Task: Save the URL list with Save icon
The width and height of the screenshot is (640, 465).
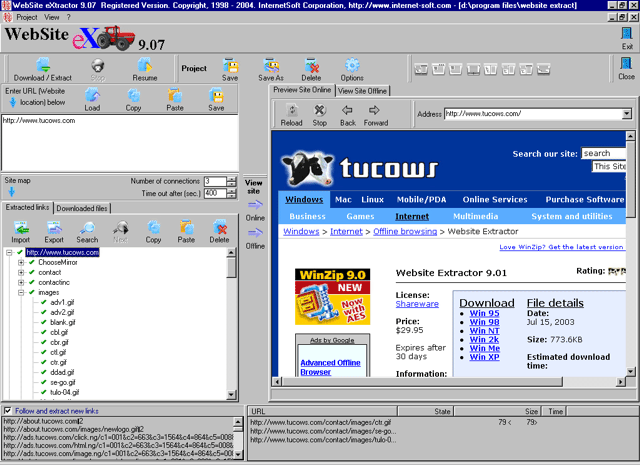Action: (x=216, y=100)
